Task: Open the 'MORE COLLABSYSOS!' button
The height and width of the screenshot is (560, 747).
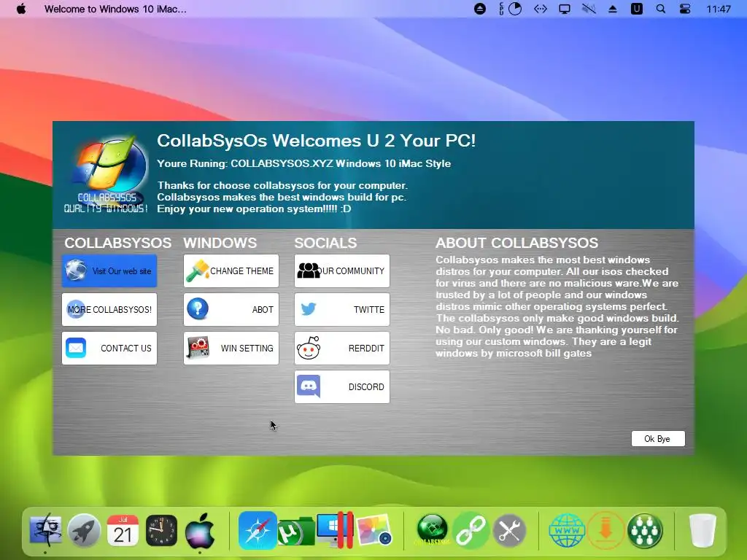Action: [109, 309]
